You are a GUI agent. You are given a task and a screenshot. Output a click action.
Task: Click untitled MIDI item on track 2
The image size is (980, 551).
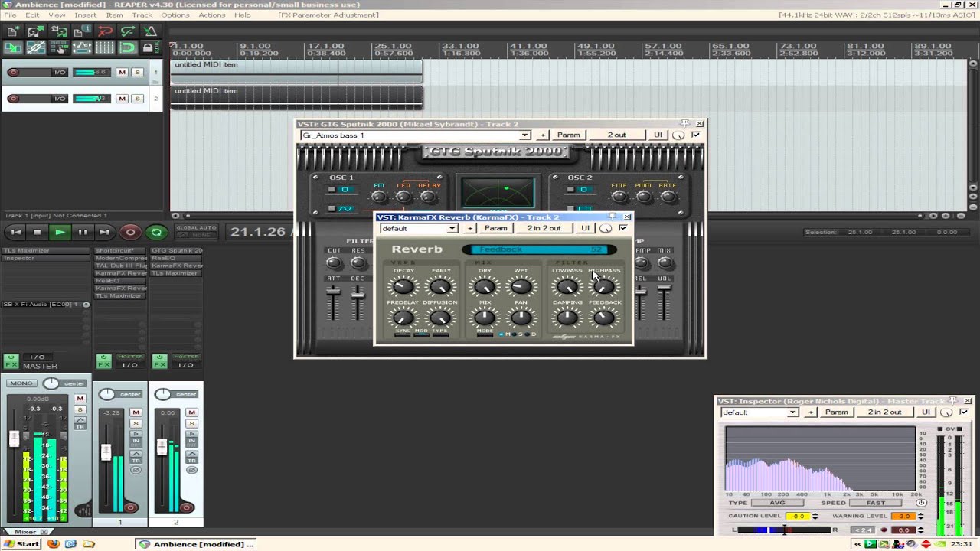point(296,98)
